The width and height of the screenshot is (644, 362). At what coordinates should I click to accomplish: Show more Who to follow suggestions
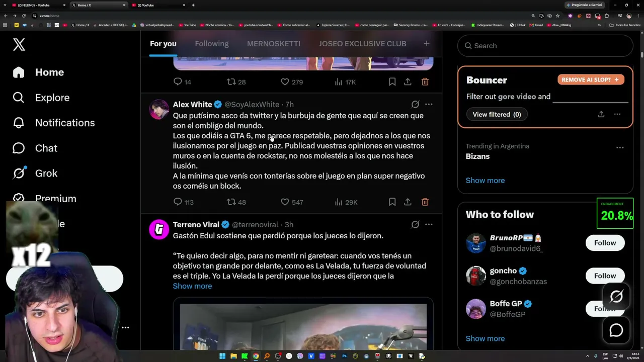coord(485,338)
